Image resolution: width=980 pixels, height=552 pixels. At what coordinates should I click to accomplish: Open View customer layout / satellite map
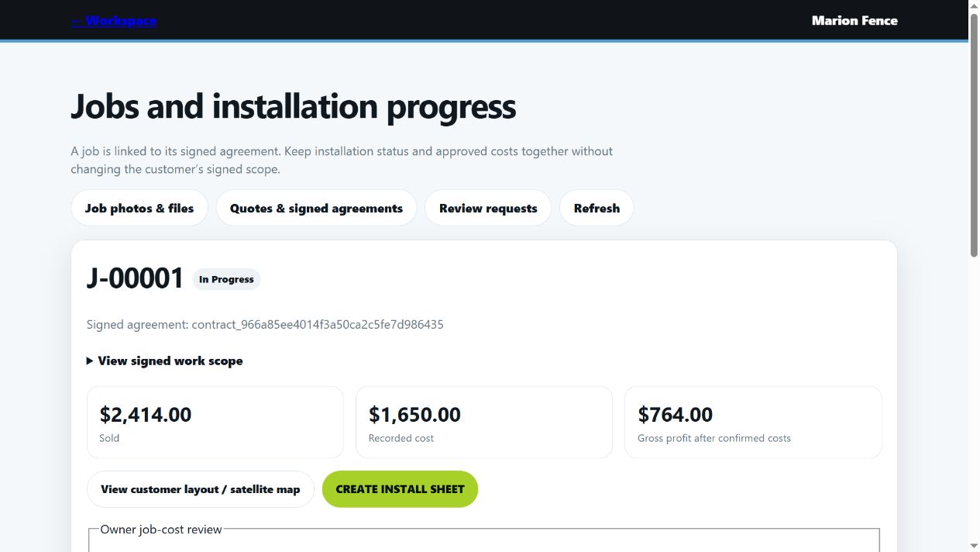pos(200,489)
